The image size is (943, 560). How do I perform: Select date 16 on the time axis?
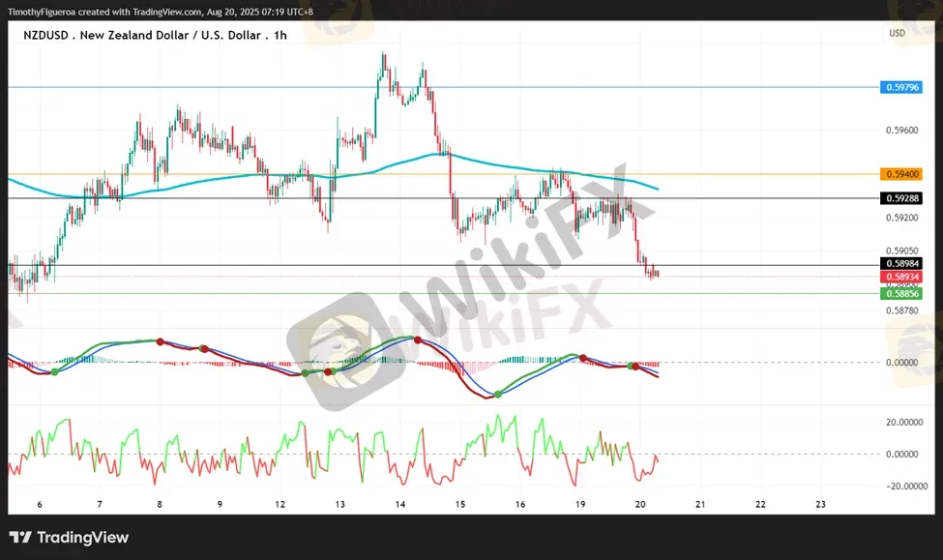[x=520, y=504]
